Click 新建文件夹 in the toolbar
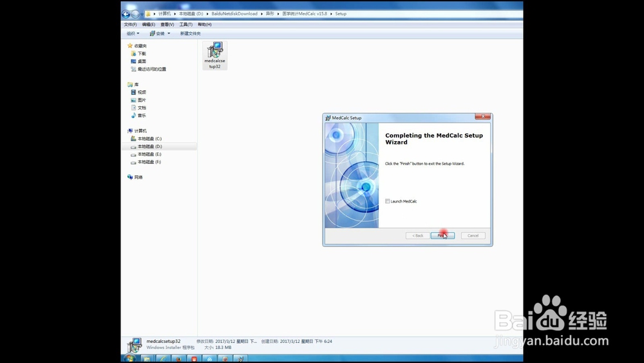The height and width of the screenshot is (363, 644). tap(190, 34)
